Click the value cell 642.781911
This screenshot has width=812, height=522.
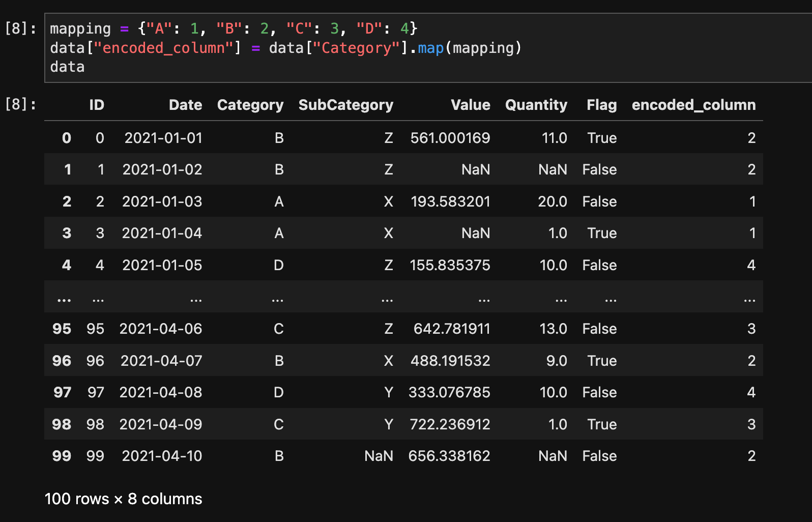click(x=452, y=329)
